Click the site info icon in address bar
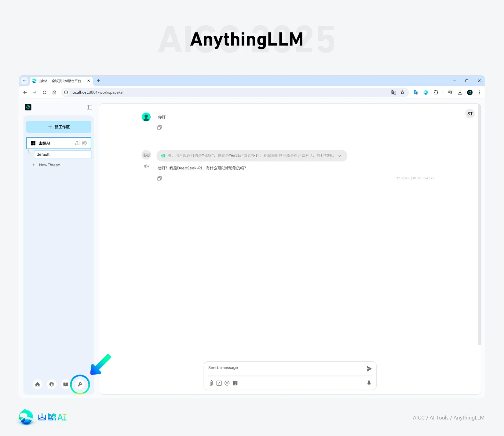504x436 pixels. coord(66,92)
